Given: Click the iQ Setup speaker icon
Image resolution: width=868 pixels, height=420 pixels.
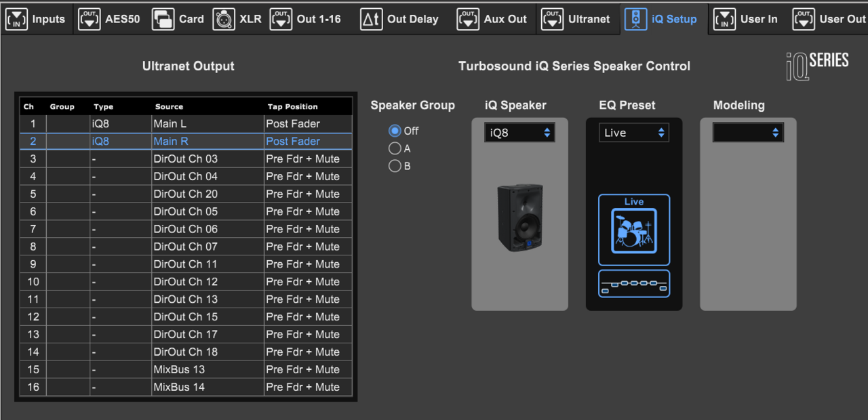Looking at the screenshot, I should tap(635, 19).
